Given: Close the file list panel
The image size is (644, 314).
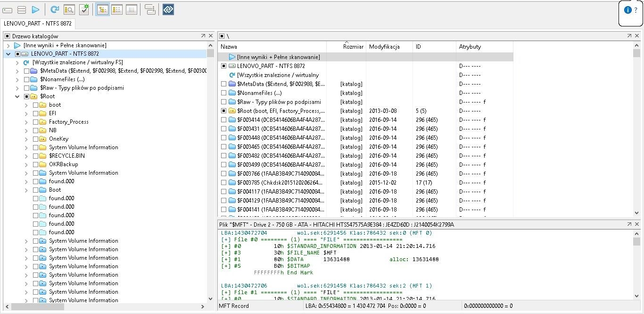Looking at the screenshot, I should tap(636, 36).
